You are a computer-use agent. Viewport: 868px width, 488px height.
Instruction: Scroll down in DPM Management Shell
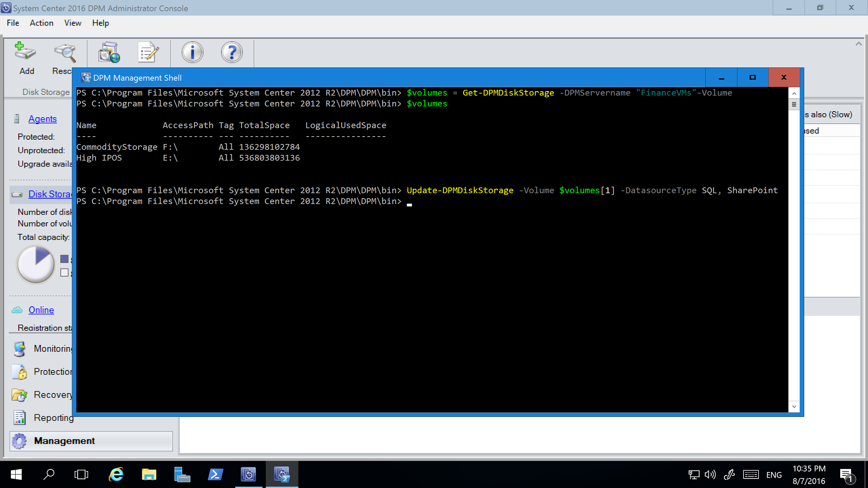pos(793,406)
